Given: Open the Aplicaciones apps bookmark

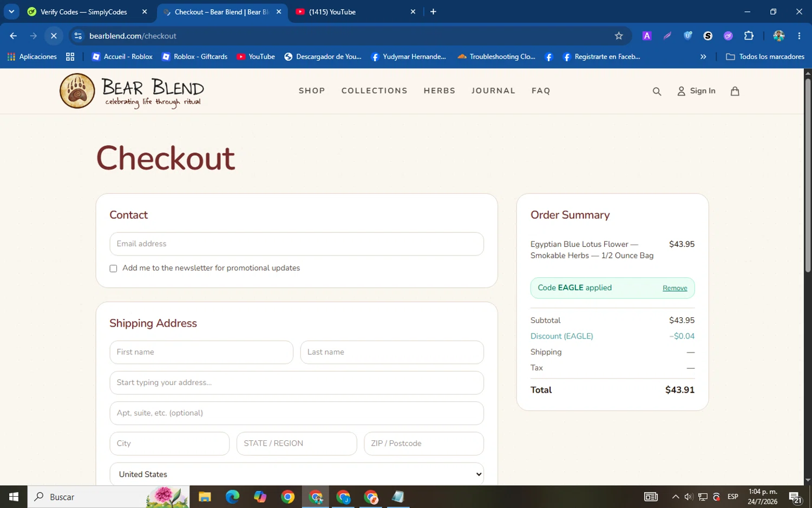Looking at the screenshot, I should point(32,56).
